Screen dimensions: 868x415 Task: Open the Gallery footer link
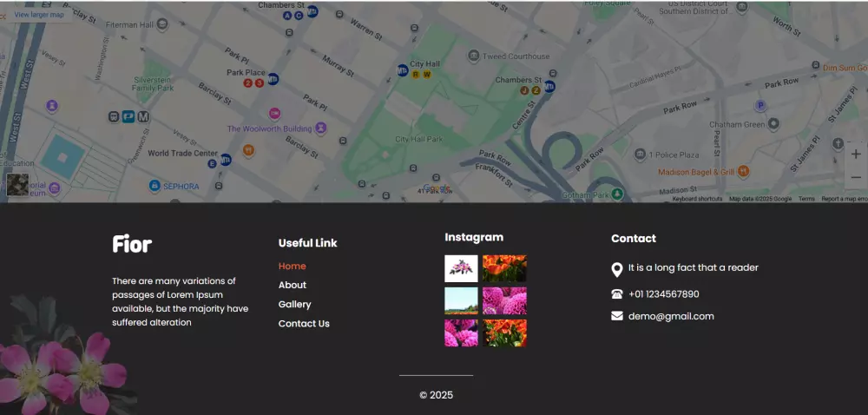294,305
